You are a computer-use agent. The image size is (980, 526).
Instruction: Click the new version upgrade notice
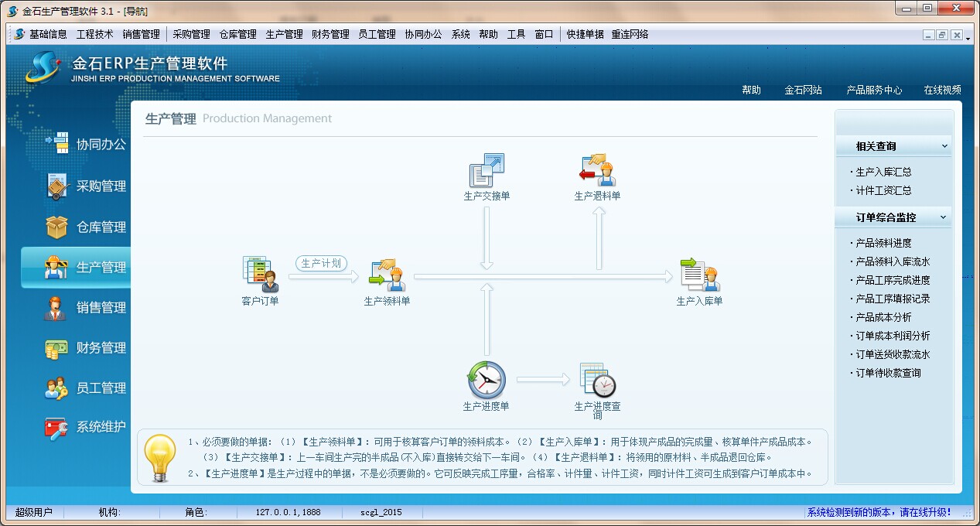(x=879, y=512)
